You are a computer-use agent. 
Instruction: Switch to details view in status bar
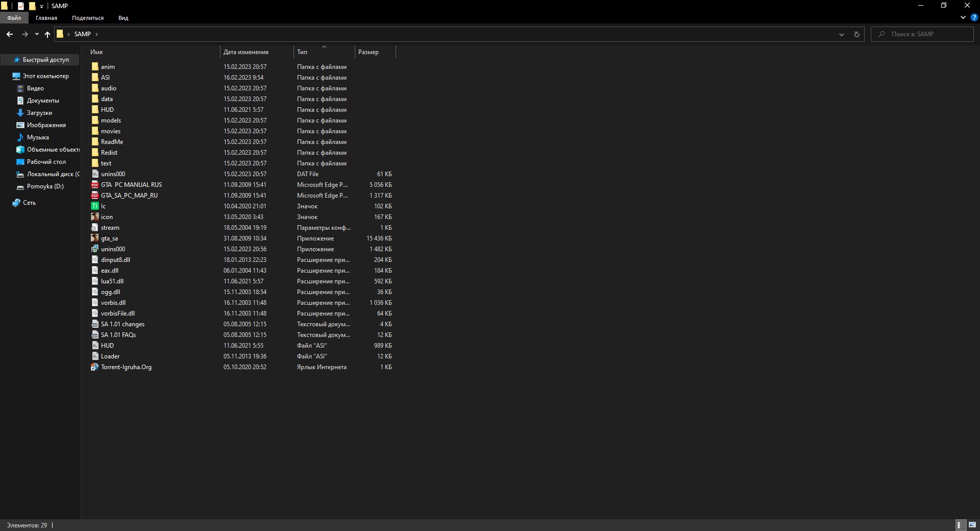pos(960,525)
